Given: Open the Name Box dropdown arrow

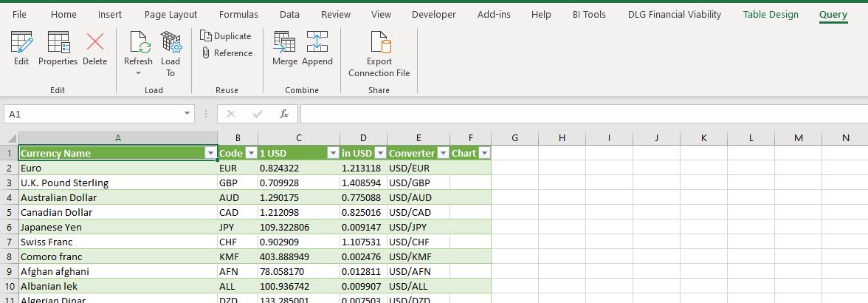Looking at the screenshot, I should [187, 114].
